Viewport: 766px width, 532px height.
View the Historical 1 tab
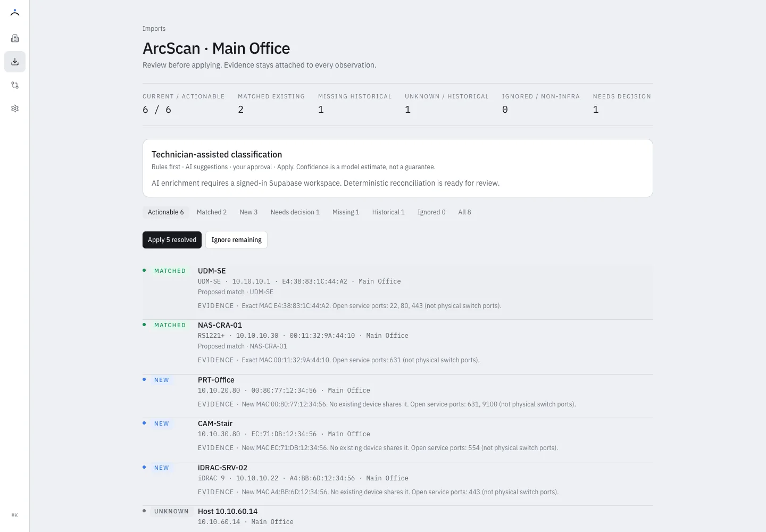tap(388, 212)
